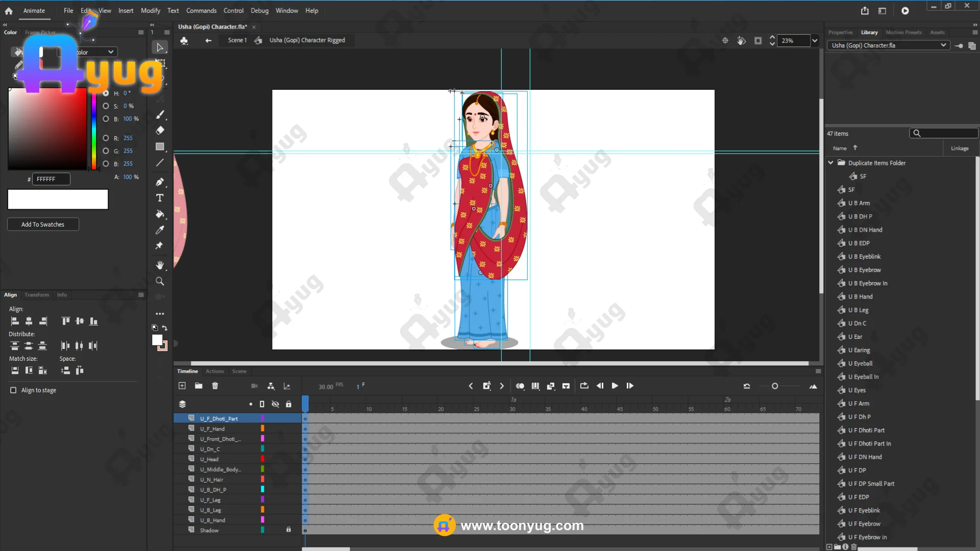
Task: Collapse the Duplicate Items Folder
Action: click(x=830, y=163)
